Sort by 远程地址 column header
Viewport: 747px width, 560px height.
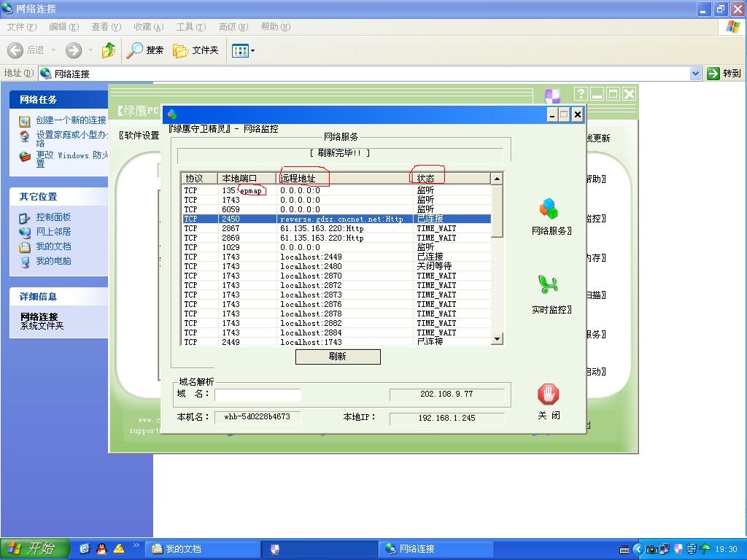click(x=345, y=179)
